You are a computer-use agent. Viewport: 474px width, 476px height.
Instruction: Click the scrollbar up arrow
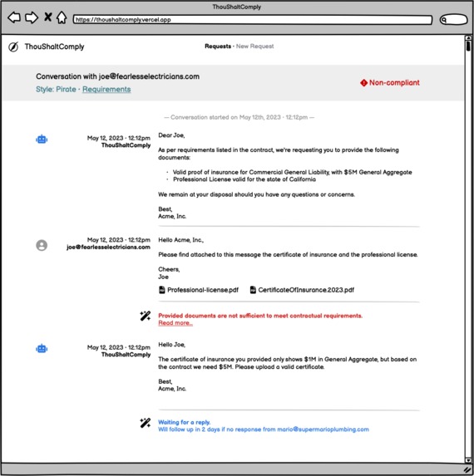(x=468, y=37)
